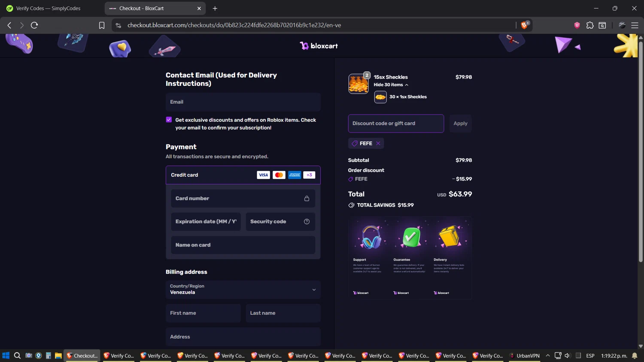The height and width of the screenshot is (362, 644).
Task: Bookmark this checkout page
Action: [102, 25]
